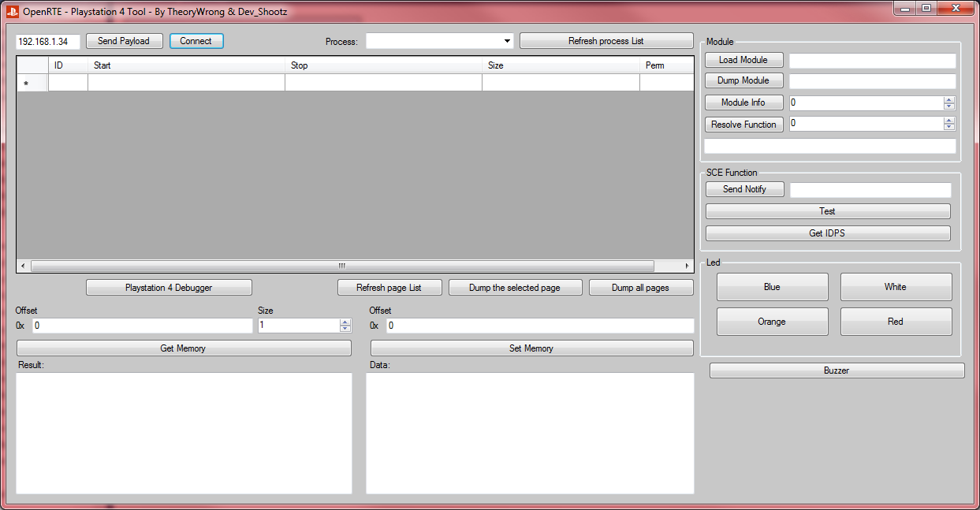Maximize the OpenRTE window
The height and width of the screenshot is (510, 980).
coord(925,8)
